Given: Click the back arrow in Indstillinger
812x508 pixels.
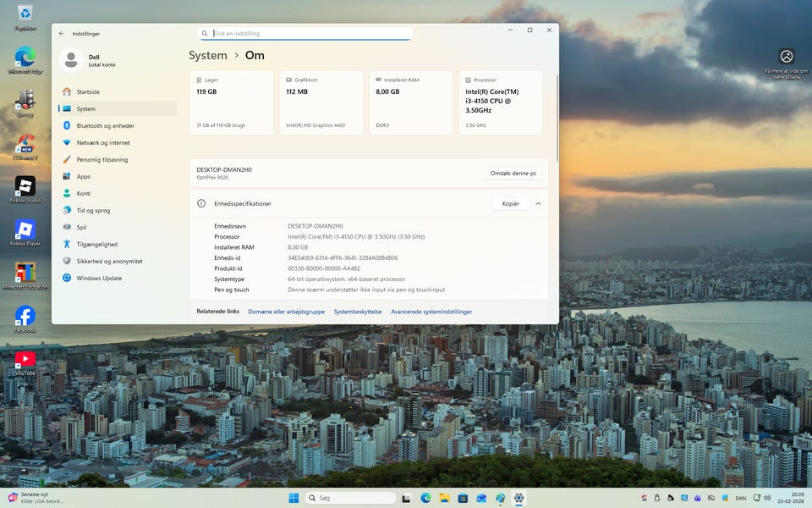Looking at the screenshot, I should (x=62, y=34).
